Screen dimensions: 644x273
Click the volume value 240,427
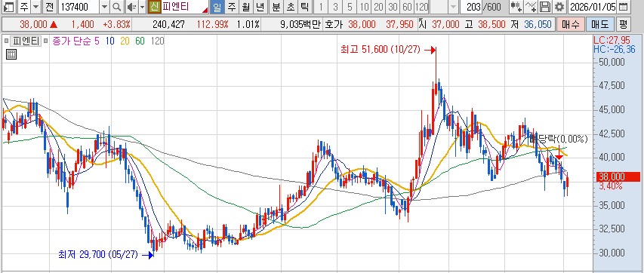click(x=168, y=25)
